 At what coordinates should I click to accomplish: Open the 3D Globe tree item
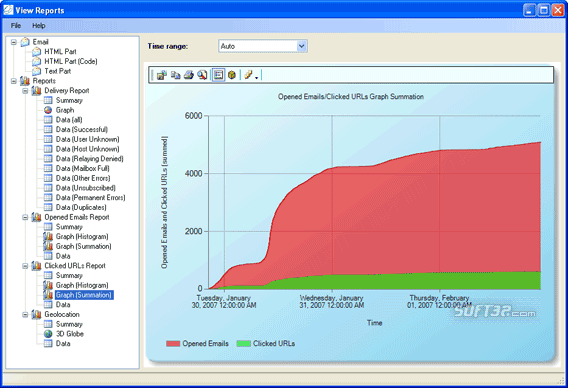(70, 334)
